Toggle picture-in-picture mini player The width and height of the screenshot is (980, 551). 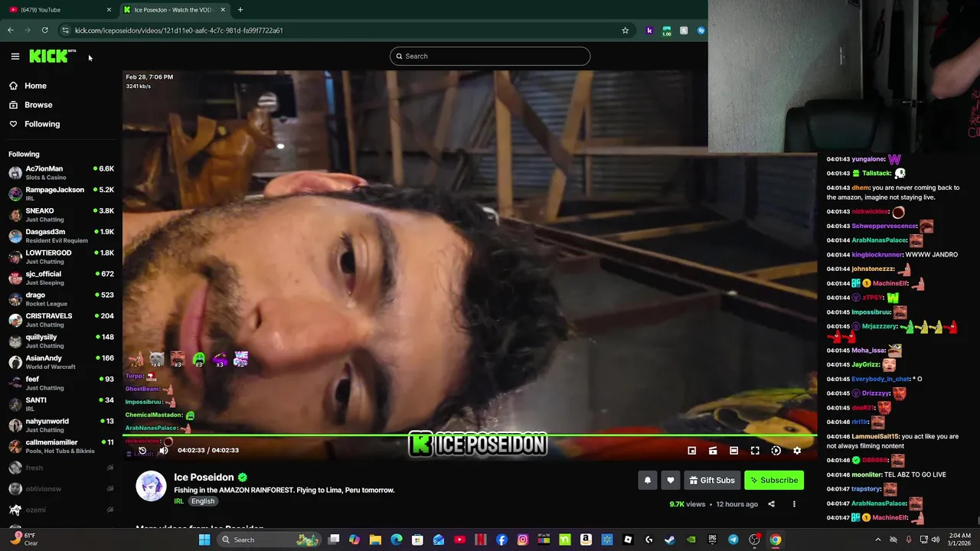(x=692, y=451)
